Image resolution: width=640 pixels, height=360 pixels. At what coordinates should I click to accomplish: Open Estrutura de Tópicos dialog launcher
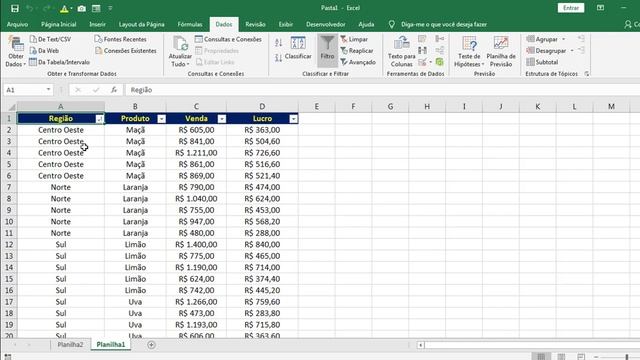pos(587,74)
